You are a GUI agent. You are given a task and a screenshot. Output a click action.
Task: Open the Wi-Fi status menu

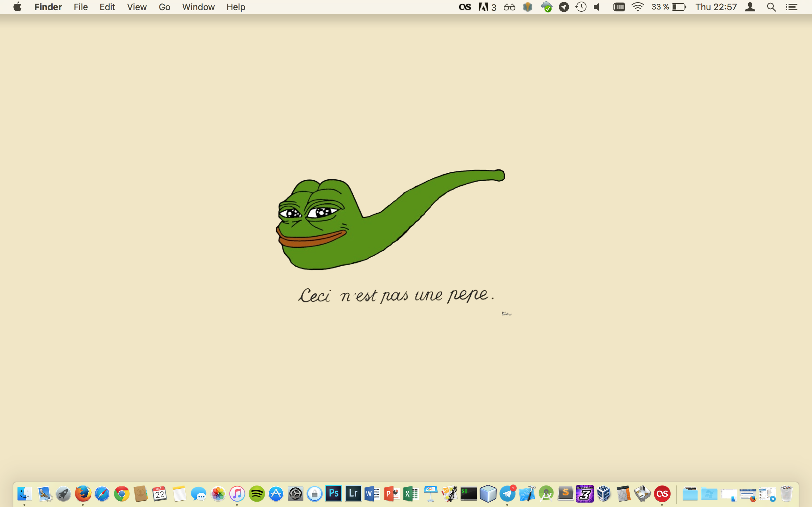click(x=638, y=7)
